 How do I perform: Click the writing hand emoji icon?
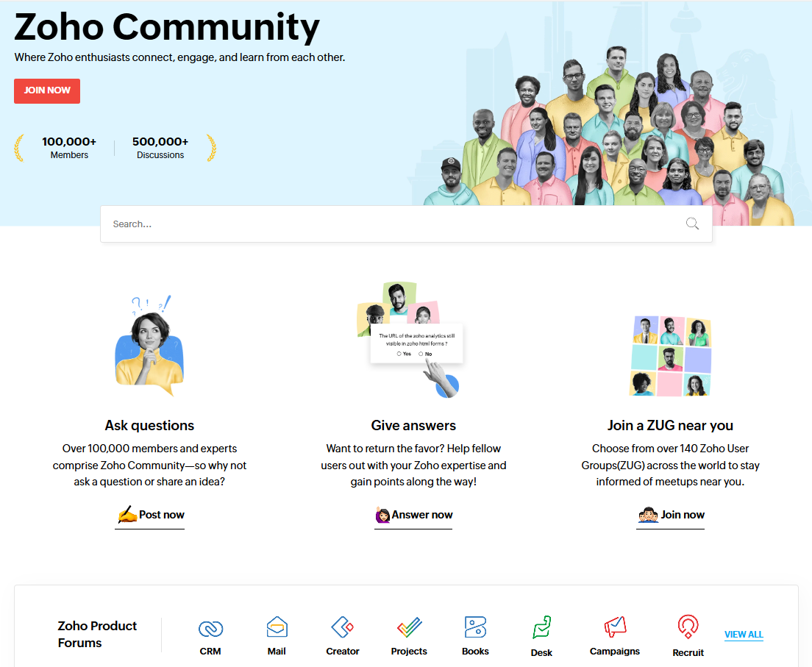coord(127,514)
